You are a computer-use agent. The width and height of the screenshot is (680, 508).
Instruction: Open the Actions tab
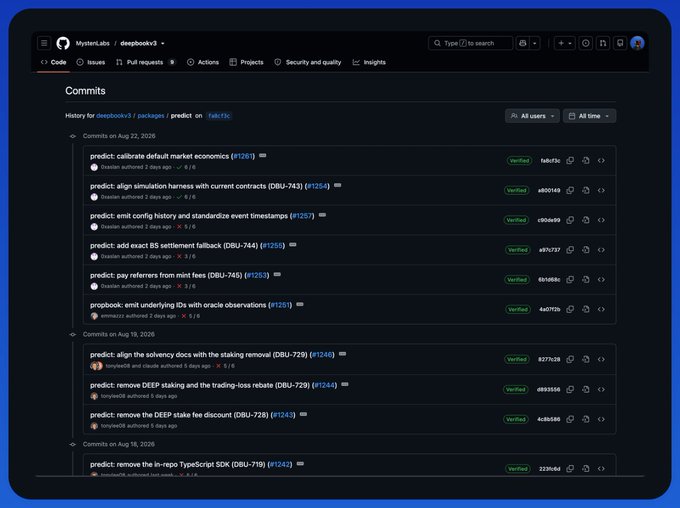[x=203, y=62]
